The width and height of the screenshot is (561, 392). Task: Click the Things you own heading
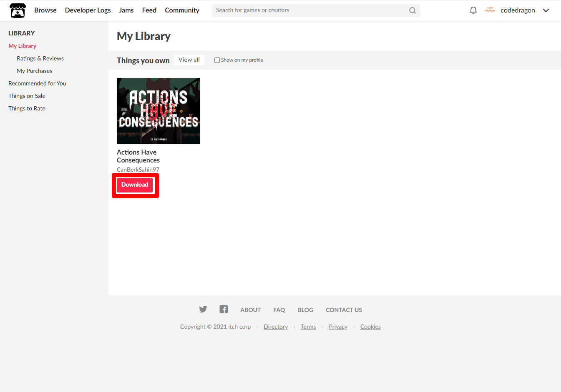[x=143, y=60]
